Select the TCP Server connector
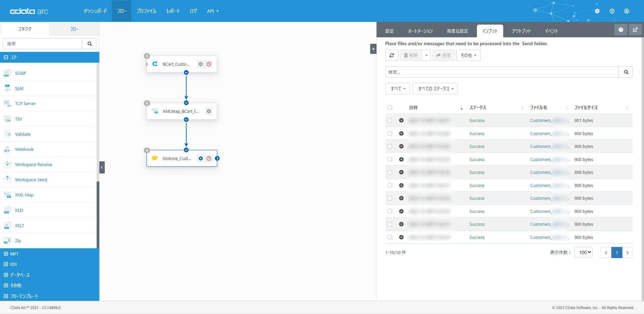The image size is (644, 314). (x=25, y=103)
